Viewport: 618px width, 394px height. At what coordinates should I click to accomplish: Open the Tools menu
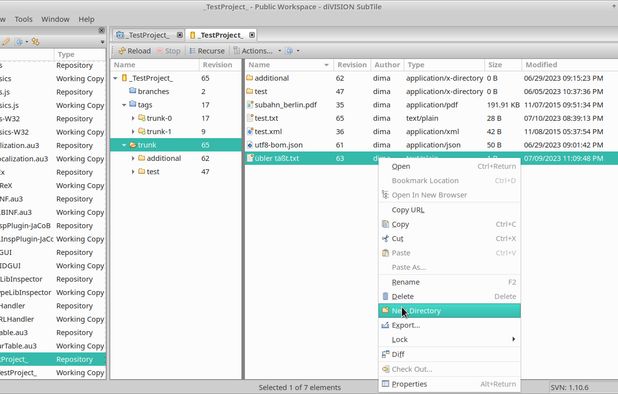23,19
